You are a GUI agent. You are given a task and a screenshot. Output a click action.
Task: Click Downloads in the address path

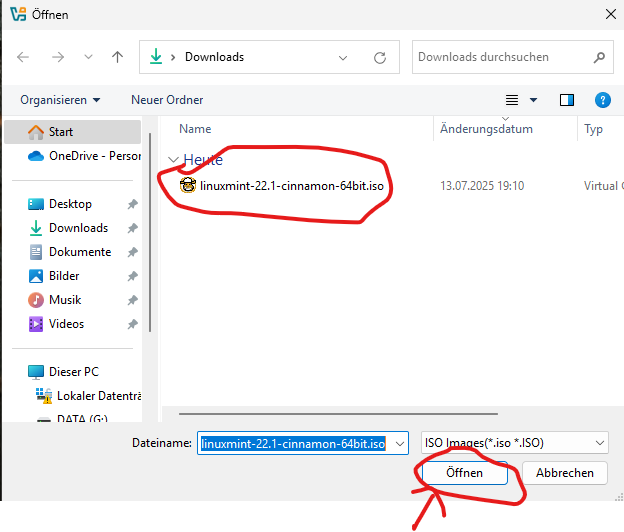(214, 57)
